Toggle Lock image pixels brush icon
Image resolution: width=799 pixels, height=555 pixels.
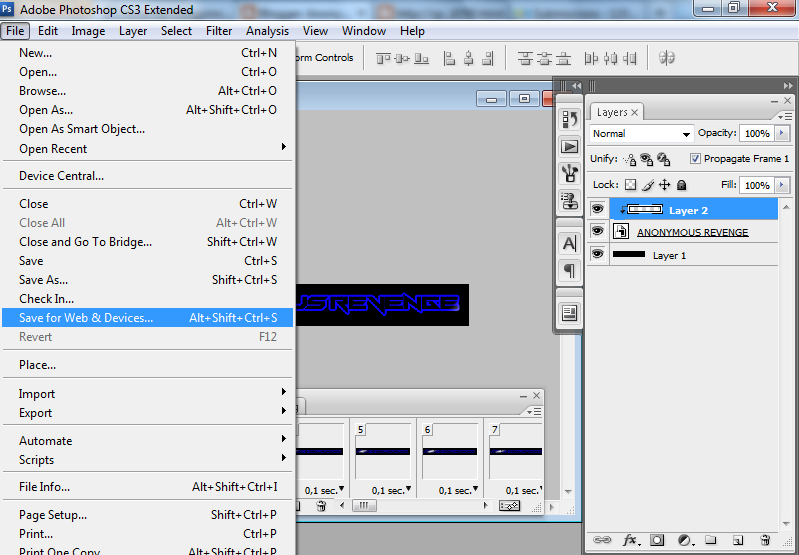(648, 184)
